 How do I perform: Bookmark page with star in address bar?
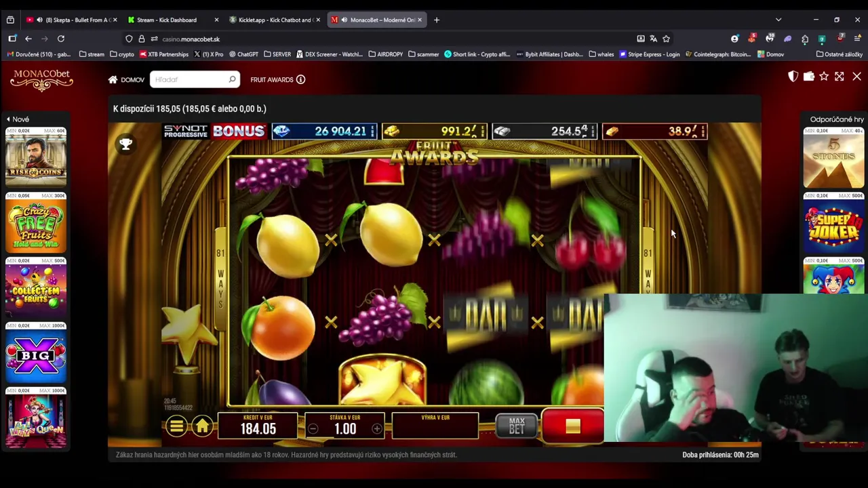(x=666, y=39)
